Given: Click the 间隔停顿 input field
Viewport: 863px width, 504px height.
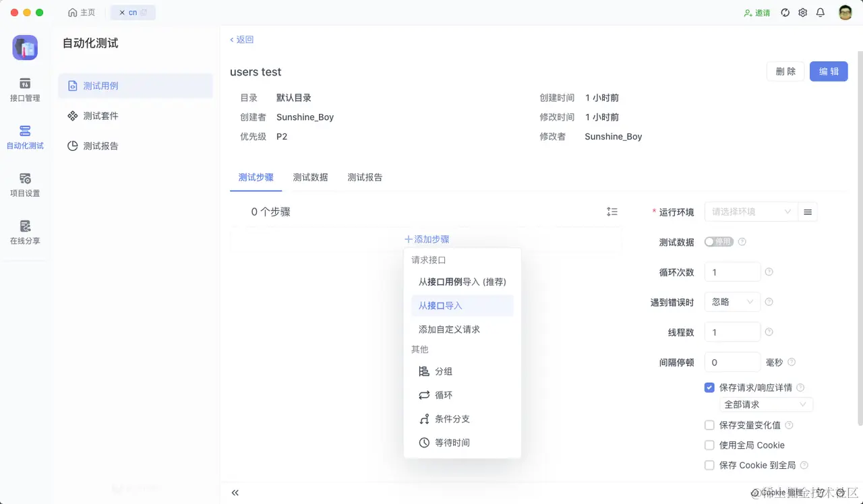Looking at the screenshot, I should [732, 362].
